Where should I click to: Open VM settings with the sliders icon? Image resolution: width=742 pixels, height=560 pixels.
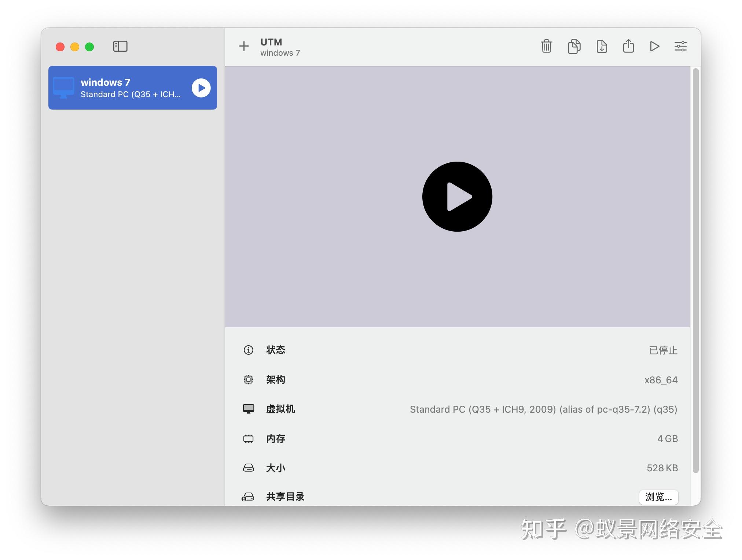pos(680,47)
